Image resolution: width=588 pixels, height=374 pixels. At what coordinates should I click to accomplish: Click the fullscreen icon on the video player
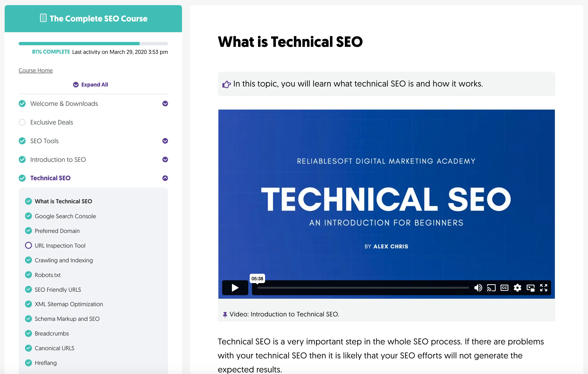click(544, 288)
